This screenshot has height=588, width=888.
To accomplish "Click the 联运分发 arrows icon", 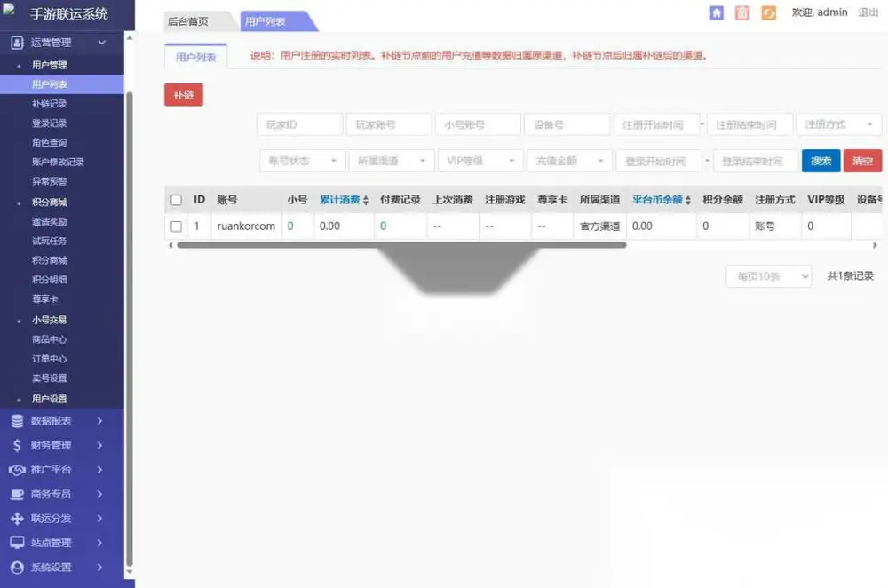I will [x=17, y=519].
